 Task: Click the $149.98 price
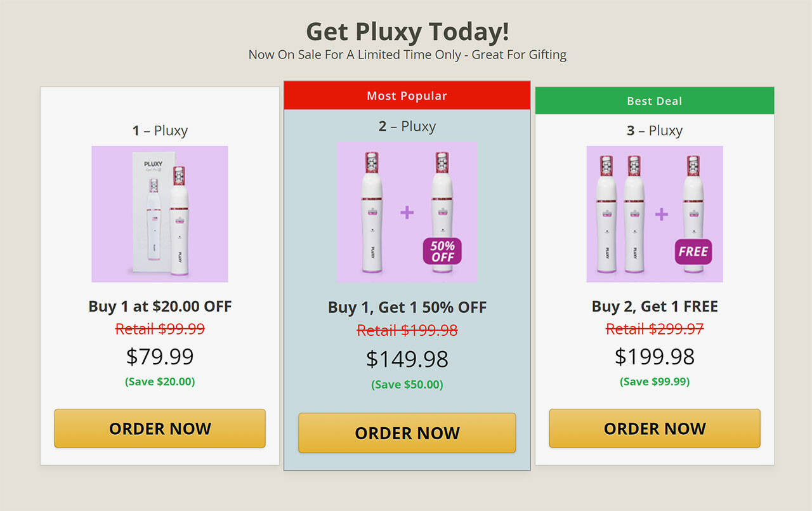point(407,359)
